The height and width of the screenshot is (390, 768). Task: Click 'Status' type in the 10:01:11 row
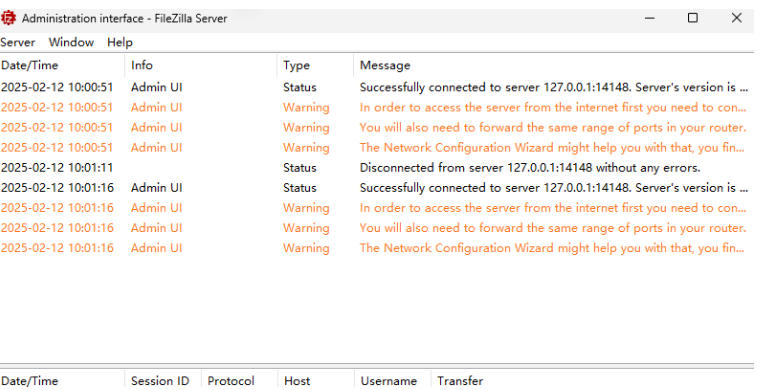[300, 168]
